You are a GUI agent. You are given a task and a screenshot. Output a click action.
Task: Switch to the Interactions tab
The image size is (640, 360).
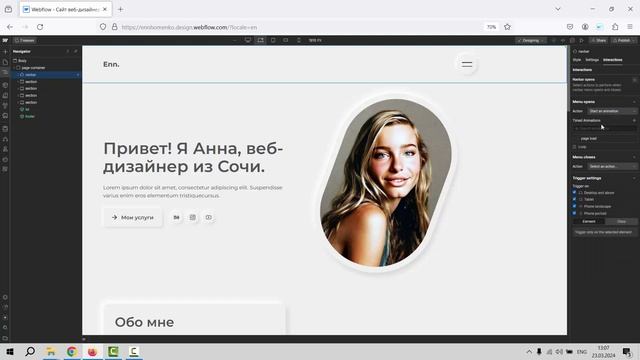613,60
